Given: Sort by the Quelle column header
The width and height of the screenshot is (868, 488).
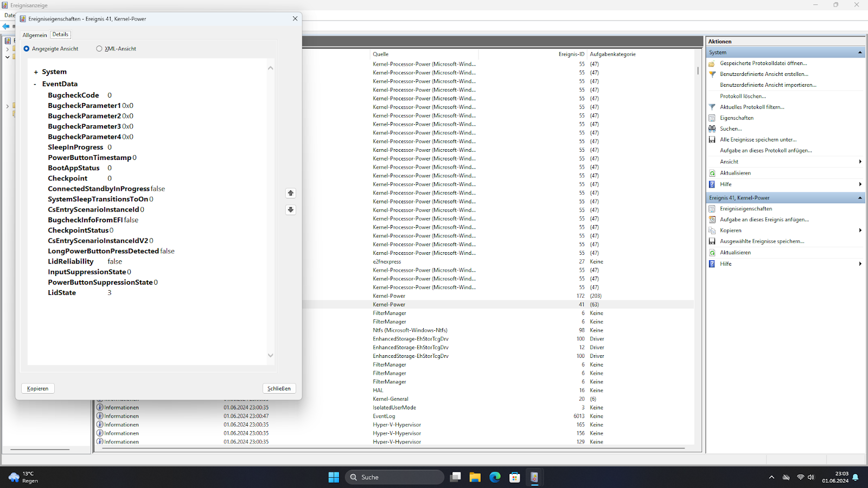Looking at the screenshot, I should 424,54.
